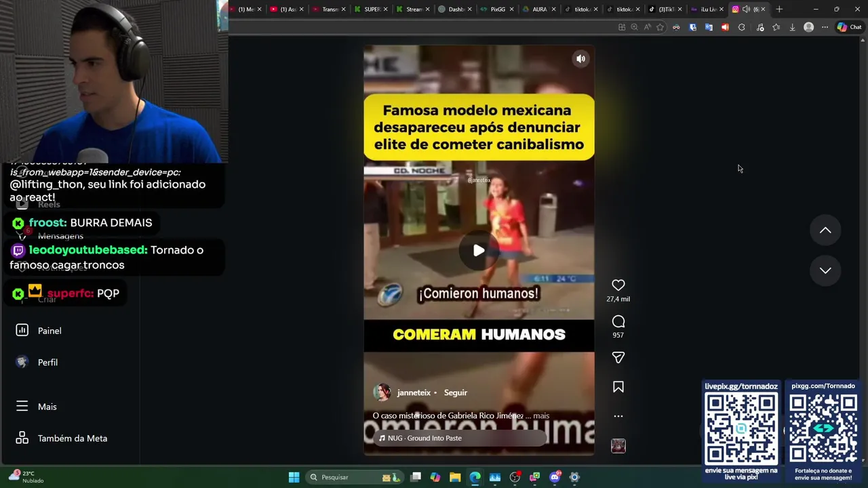Add the page to favorites with the star
Viewport: 868px width, 488px height.
(x=660, y=27)
